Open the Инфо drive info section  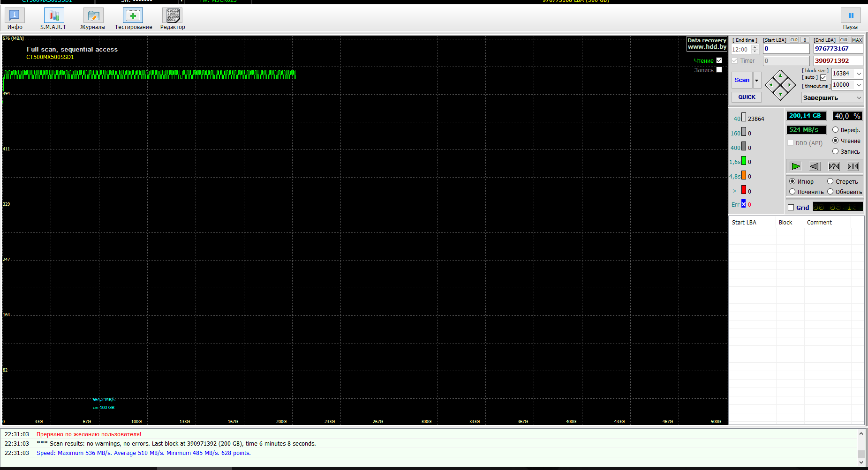point(15,19)
